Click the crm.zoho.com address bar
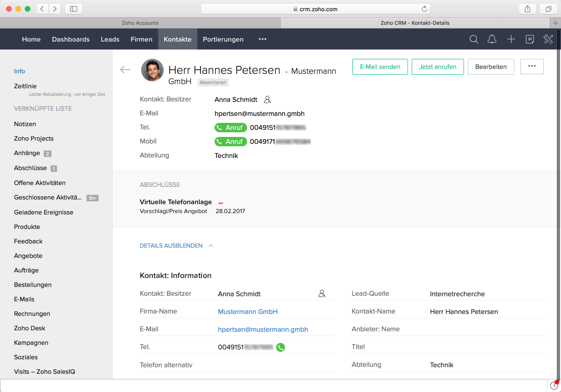 click(x=316, y=9)
